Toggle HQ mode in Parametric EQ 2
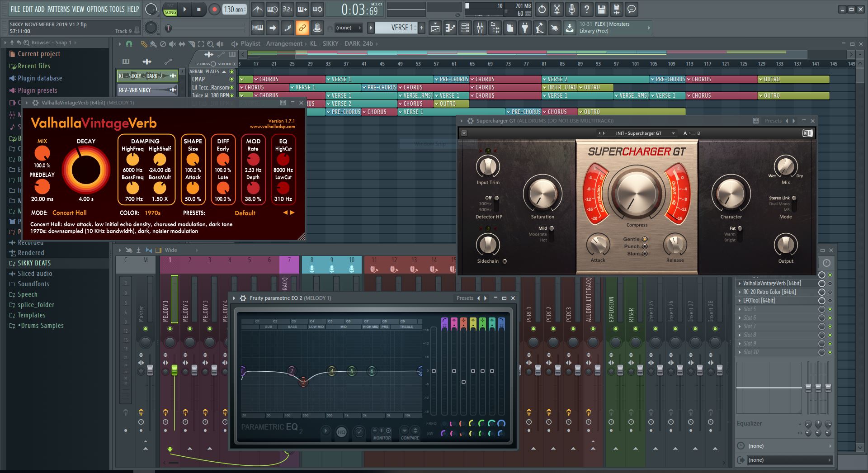 341,432
